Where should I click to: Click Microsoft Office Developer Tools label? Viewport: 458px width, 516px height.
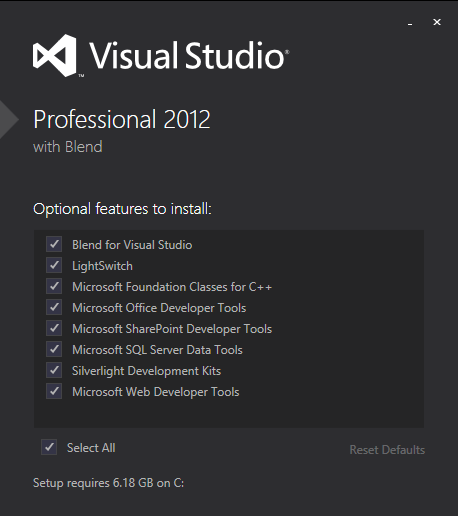159,308
